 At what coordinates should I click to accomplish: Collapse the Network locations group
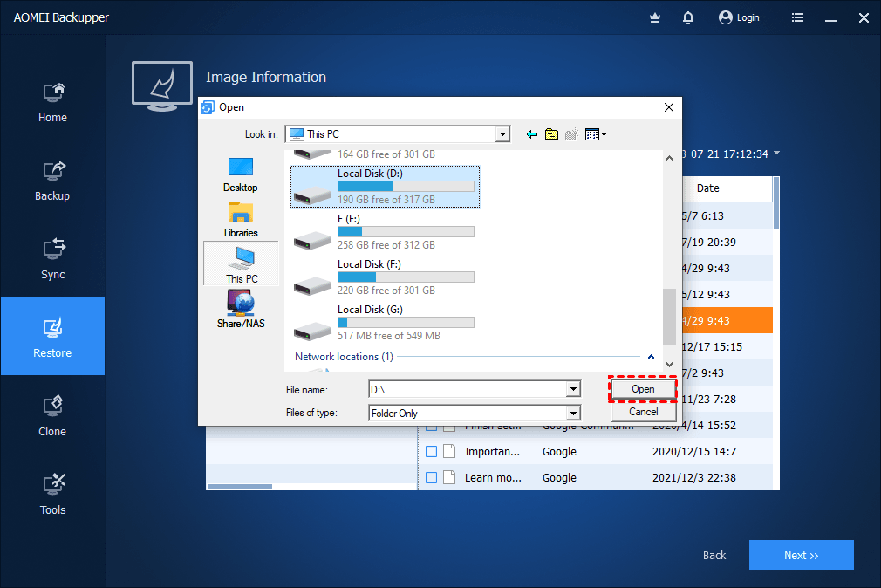pyautogui.click(x=652, y=357)
